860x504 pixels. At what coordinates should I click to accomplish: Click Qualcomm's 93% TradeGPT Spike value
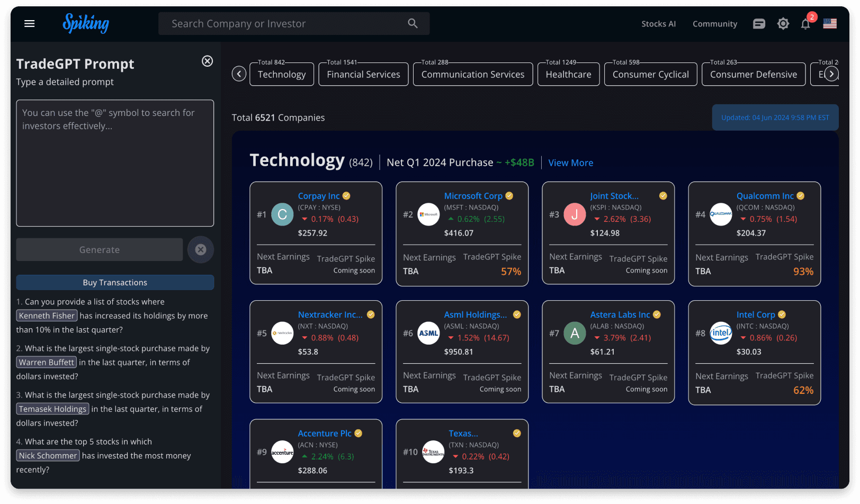click(x=803, y=272)
